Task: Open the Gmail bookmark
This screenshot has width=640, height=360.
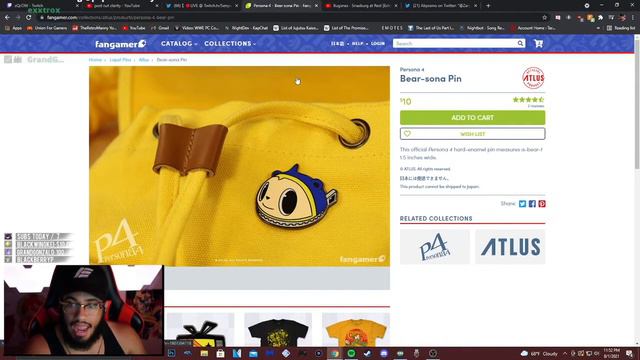Action: 160,28
